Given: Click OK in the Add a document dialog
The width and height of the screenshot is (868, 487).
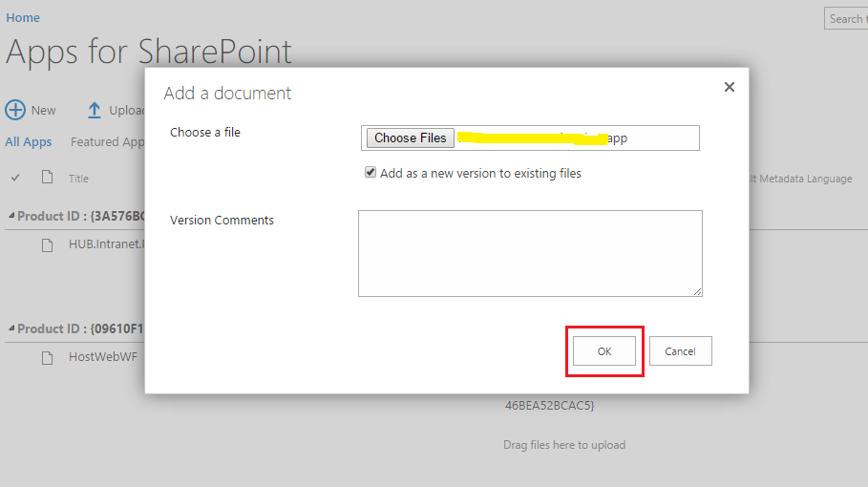Looking at the screenshot, I should (x=603, y=350).
